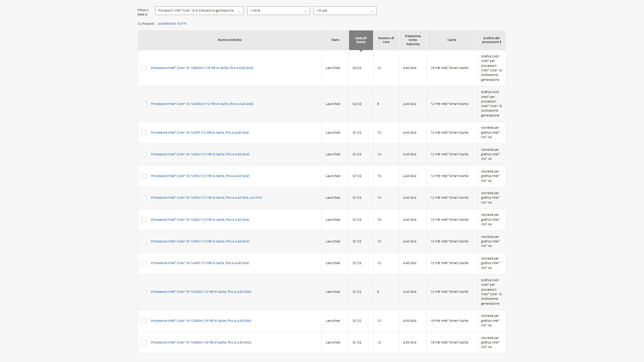
Task: Sort by the Numero di core column header
Action: 386,40
